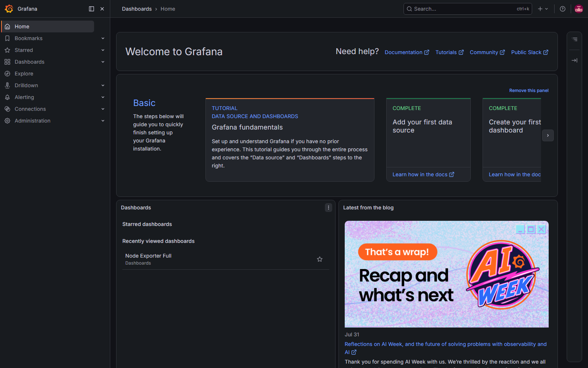Close the navigation menu with the X
The width and height of the screenshot is (588, 368).
[x=102, y=9]
